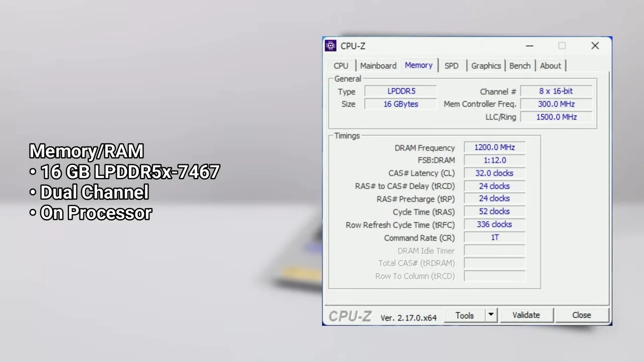Click the 336 clocks tRFC value

[x=495, y=225]
